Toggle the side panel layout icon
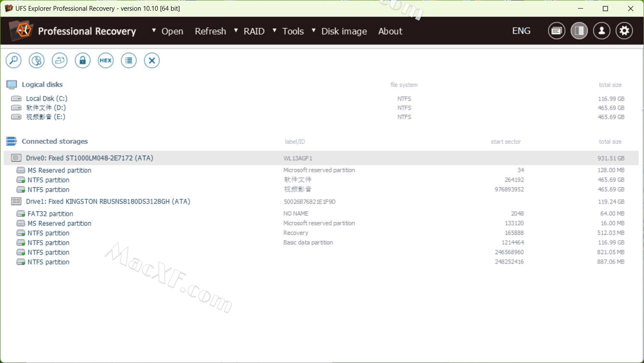Screen dimensions: 644x363 579,31
